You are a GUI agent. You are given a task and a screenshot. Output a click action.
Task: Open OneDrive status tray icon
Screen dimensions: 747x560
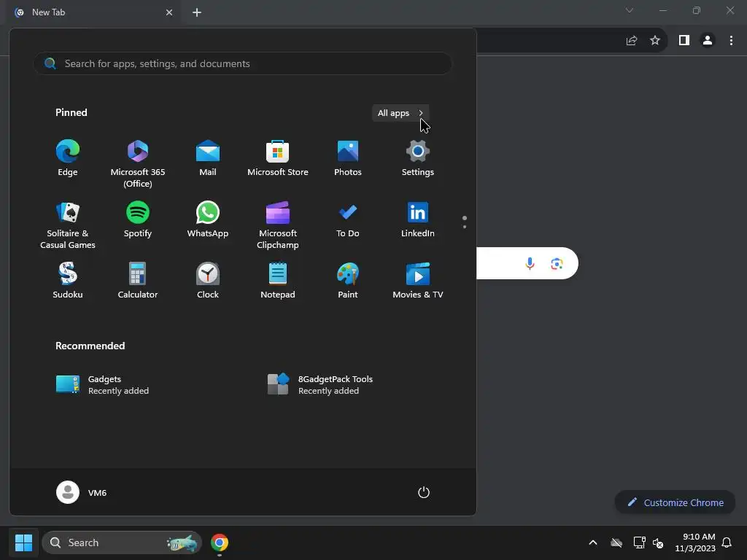(x=616, y=542)
